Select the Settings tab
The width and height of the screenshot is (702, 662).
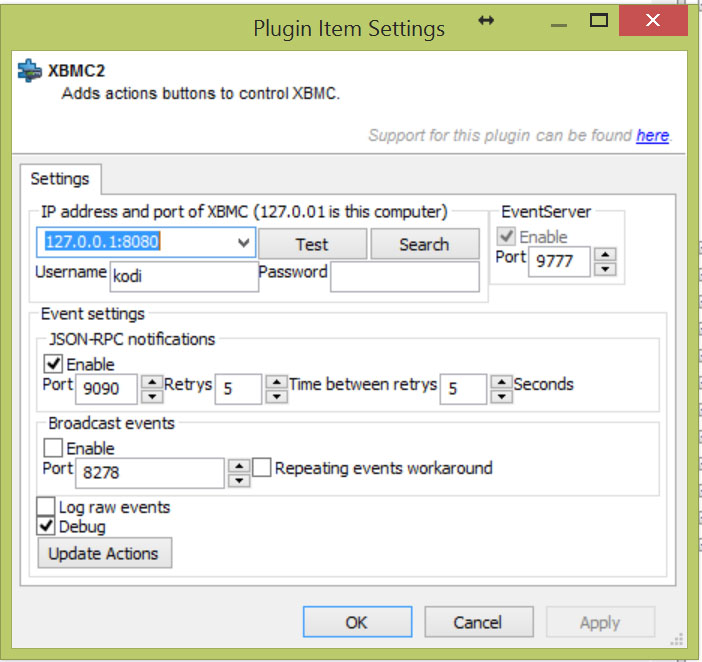60,179
